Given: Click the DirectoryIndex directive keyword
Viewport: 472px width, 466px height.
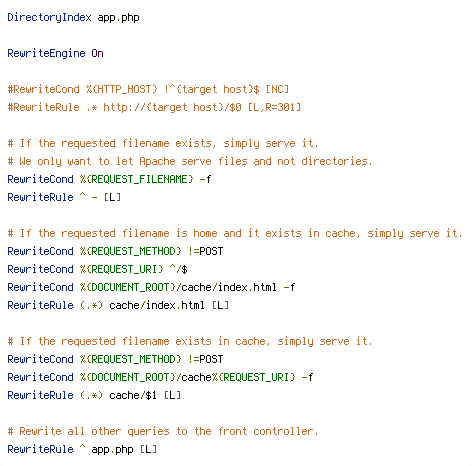Looking at the screenshot, I should pos(49,17).
